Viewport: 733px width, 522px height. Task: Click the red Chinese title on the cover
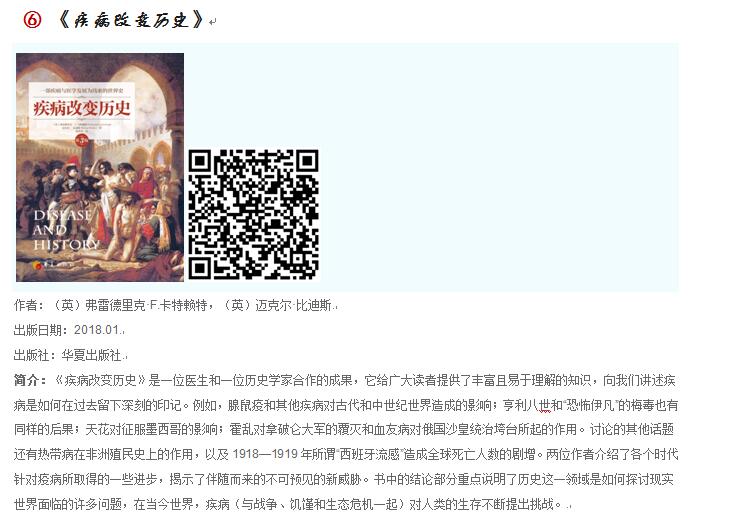pyautogui.click(x=82, y=108)
